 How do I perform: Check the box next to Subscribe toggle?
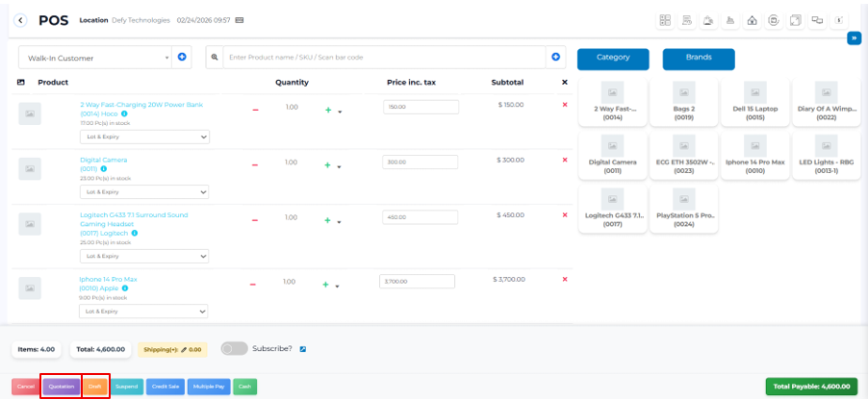pos(303,349)
